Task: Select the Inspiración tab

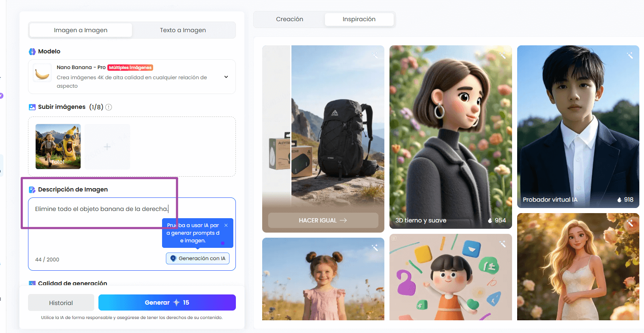Action: [x=359, y=19]
